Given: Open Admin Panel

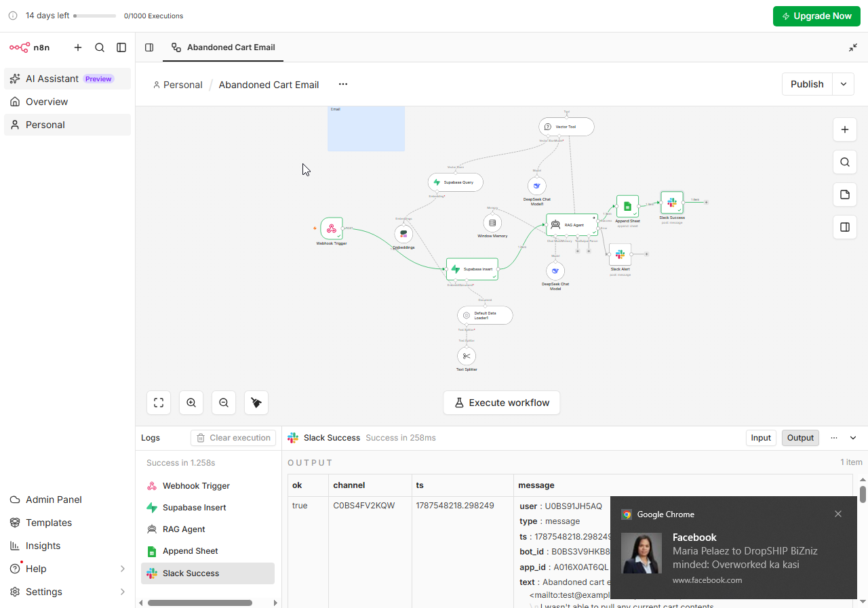Looking at the screenshot, I should point(67,500).
